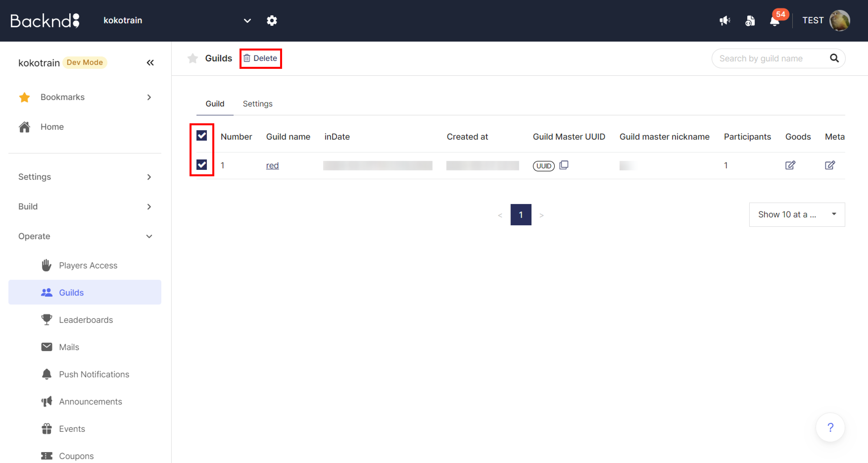The image size is (868, 463).
Task: Toggle the select-all guilds checkbox
Action: [202, 136]
